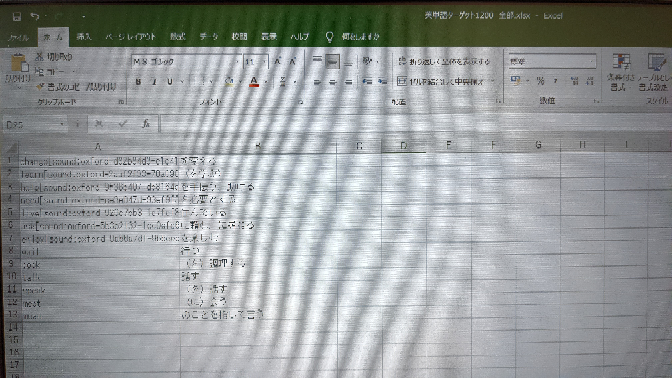The width and height of the screenshot is (672, 378).
Task: Switch to the Data (データ) tab
Action: point(209,36)
